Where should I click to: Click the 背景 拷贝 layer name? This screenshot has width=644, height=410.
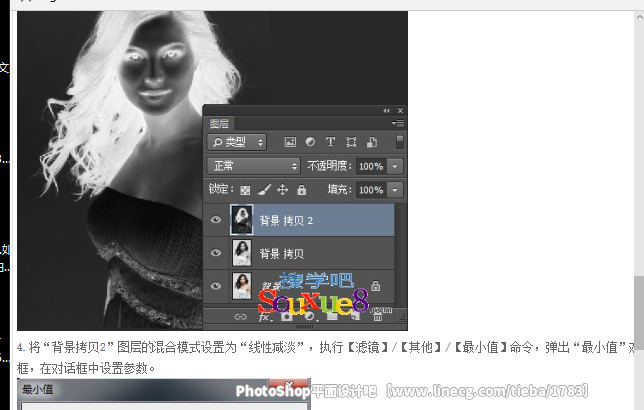coord(281,254)
